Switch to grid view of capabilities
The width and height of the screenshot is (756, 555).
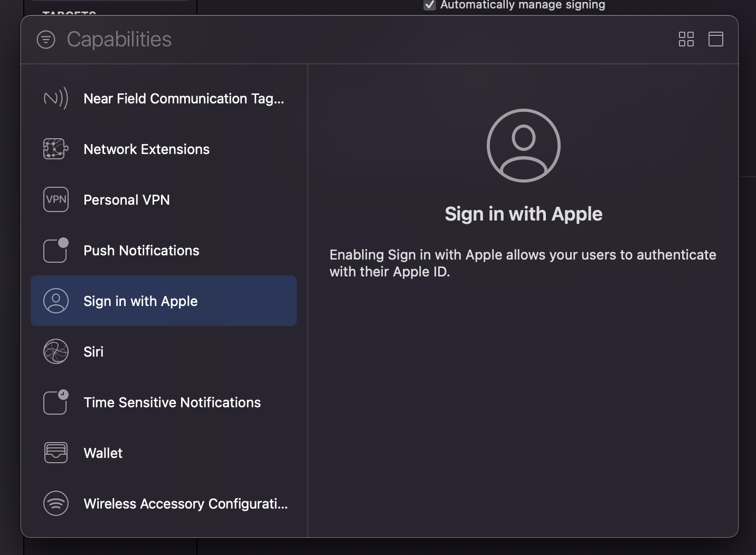coord(686,39)
